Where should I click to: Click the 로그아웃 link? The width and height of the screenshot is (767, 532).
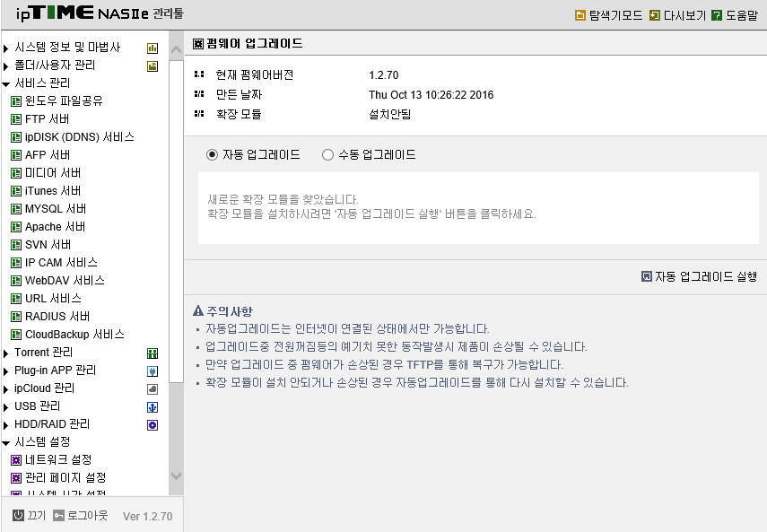tap(87, 515)
